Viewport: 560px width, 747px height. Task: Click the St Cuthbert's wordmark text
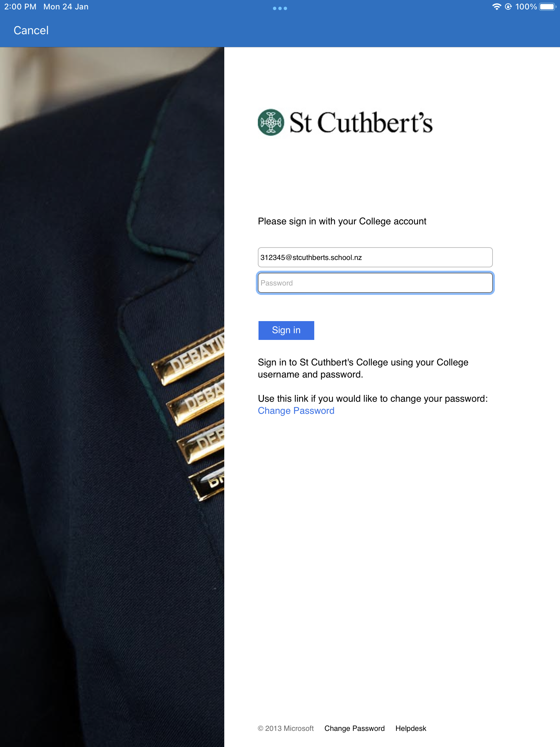tap(361, 122)
